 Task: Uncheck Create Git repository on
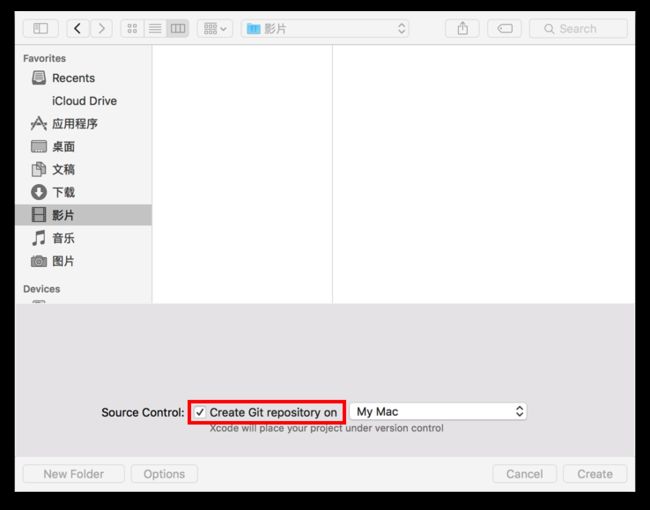[x=200, y=412]
